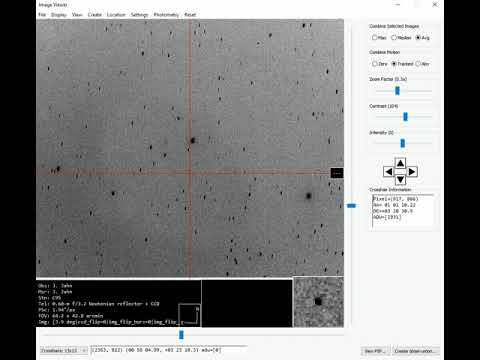Open the Photometry menu

coord(166,15)
